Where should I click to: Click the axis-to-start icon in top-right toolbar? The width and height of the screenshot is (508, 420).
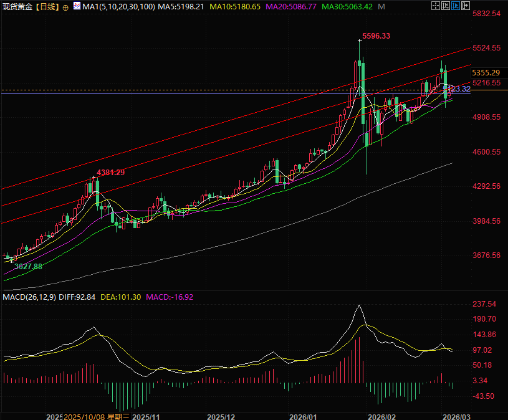click(445, 6)
